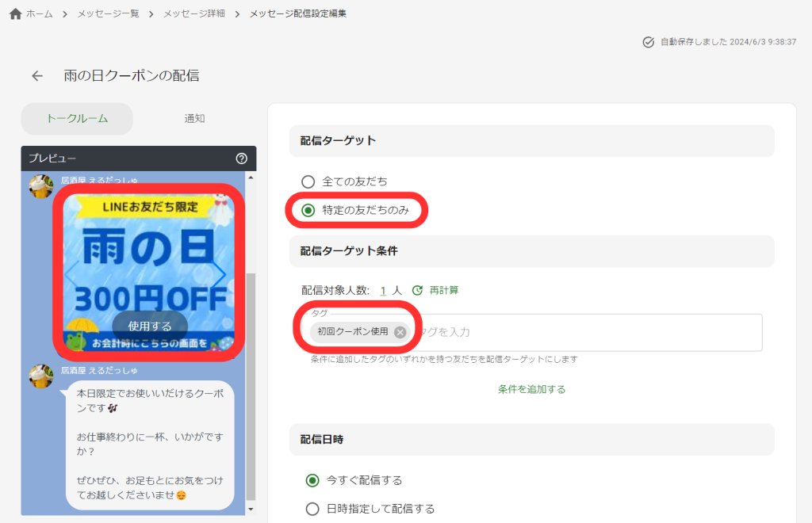812x523 pixels.
Task: Remove the 初回クーポン使用 tag with x icon
Action: [x=400, y=332]
